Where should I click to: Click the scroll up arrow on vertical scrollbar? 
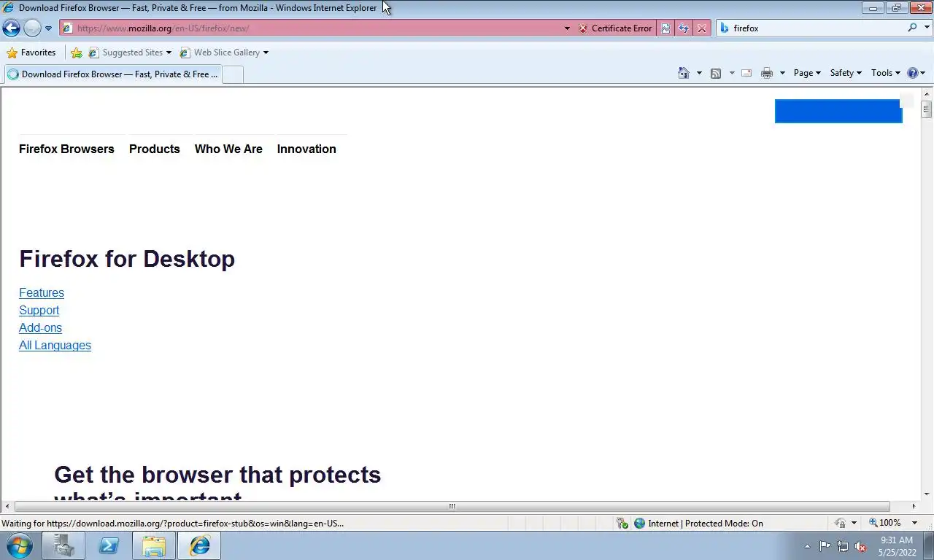coord(926,93)
